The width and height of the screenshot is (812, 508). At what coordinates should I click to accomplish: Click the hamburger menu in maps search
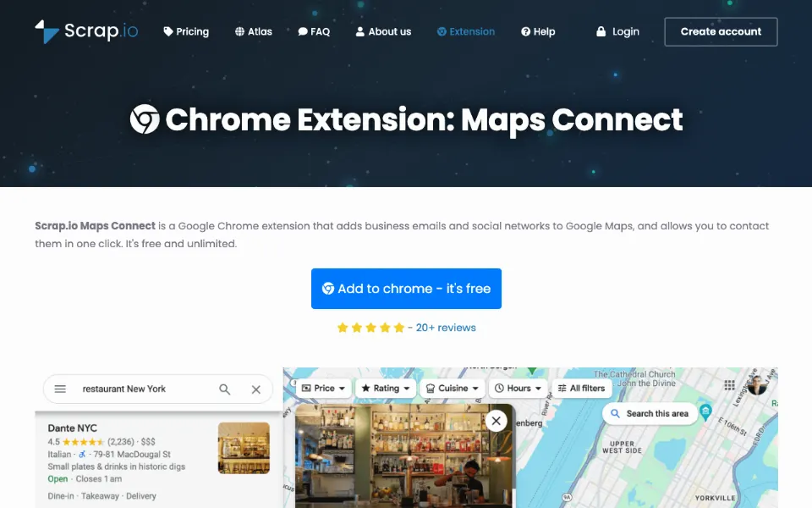(x=60, y=389)
